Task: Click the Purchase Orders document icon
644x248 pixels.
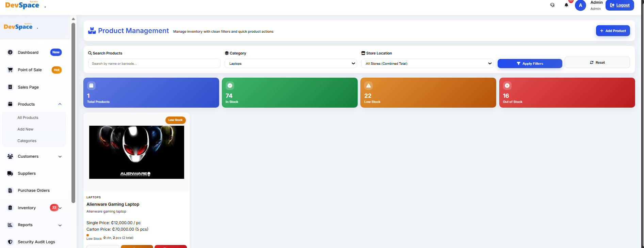Action: point(10,190)
